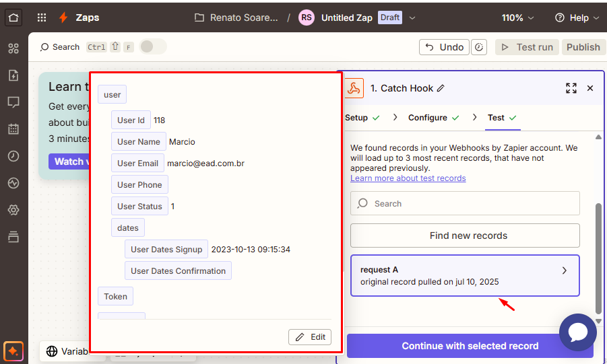Select the request A record
607x364 pixels.
[x=465, y=275]
